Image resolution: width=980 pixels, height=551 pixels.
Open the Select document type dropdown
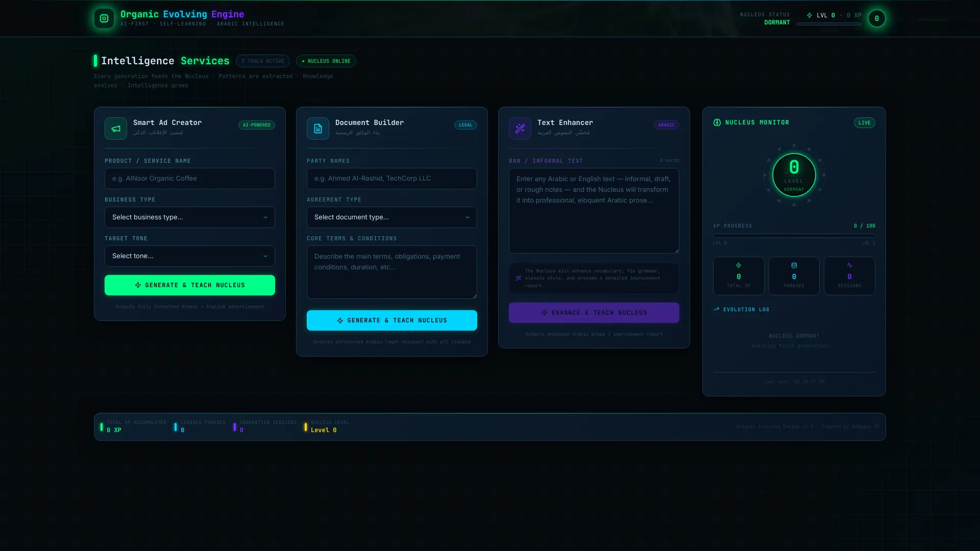[x=392, y=217]
